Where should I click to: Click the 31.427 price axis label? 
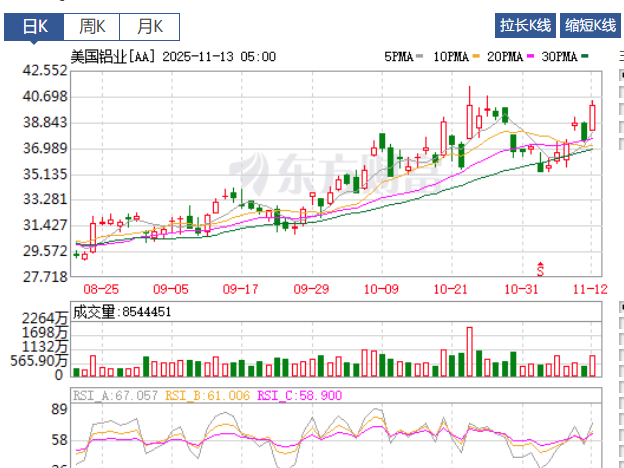pyautogui.click(x=45, y=225)
